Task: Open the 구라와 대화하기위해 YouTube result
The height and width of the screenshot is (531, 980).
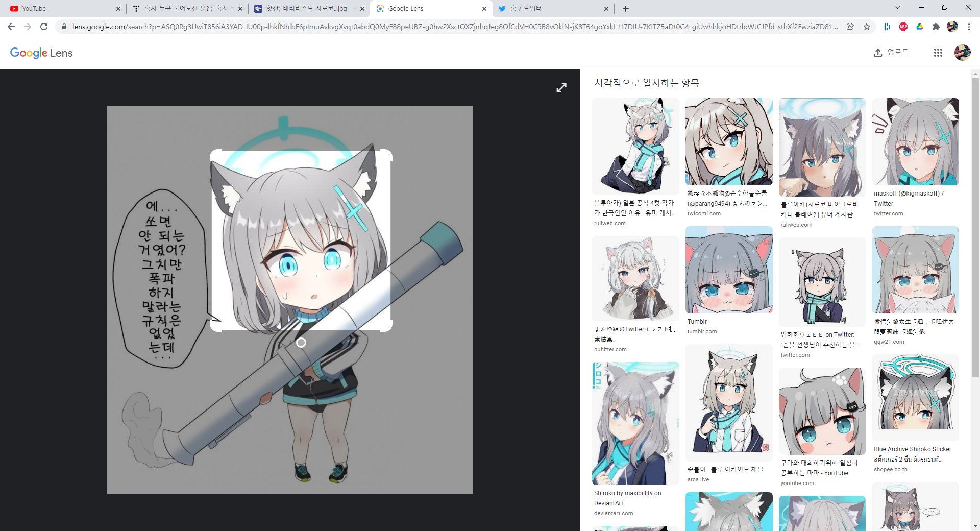Action: click(820, 468)
